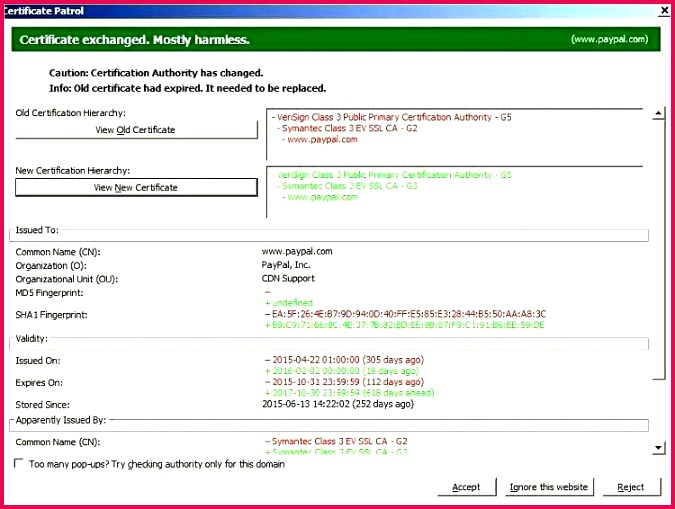
Task: Click caution text about Certification Authority changed
Action: click(x=156, y=73)
